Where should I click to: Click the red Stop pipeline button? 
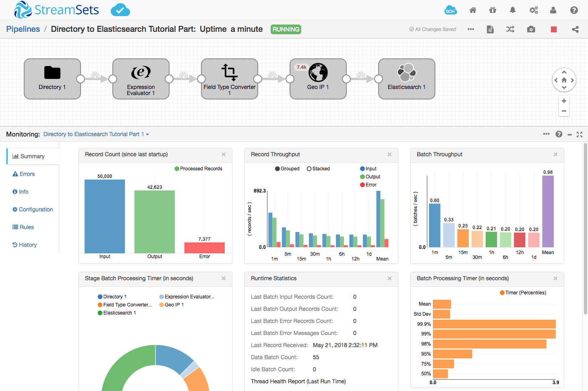click(554, 29)
